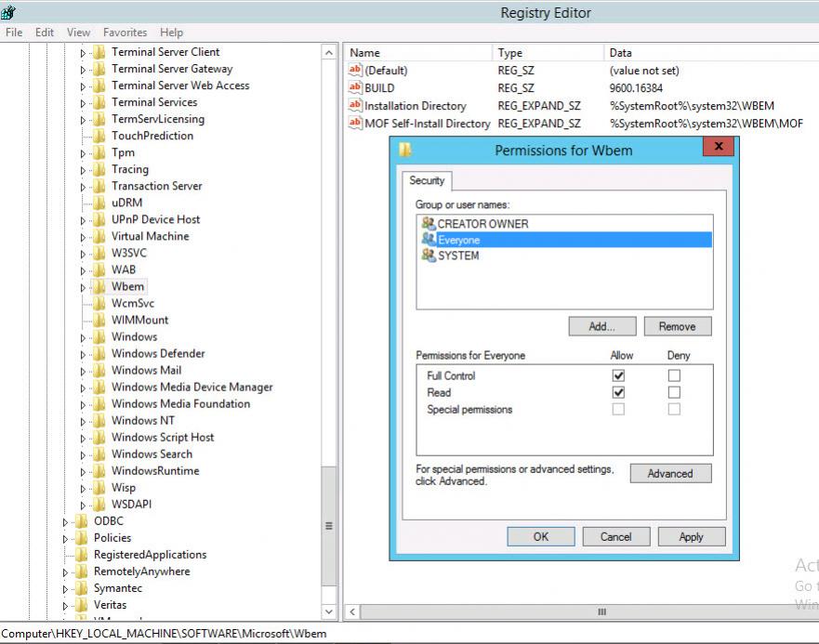Sort values by the Name column header

418,53
